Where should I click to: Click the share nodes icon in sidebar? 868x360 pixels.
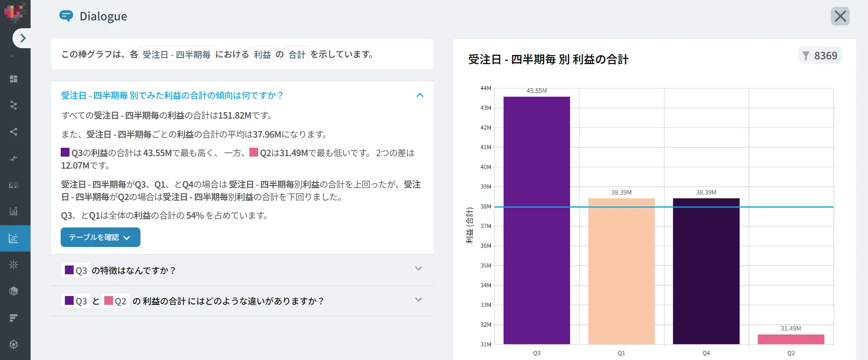click(14, 132)
